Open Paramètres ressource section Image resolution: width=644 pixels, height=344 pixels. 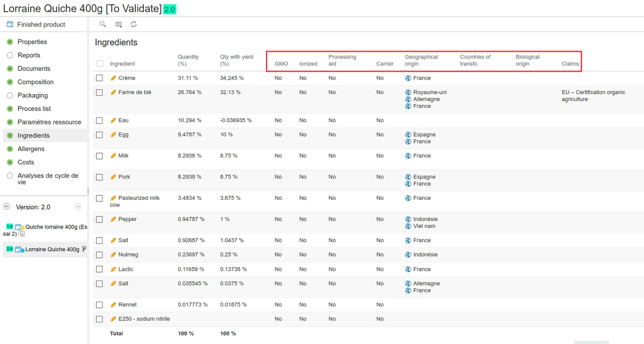pos(49,122)
